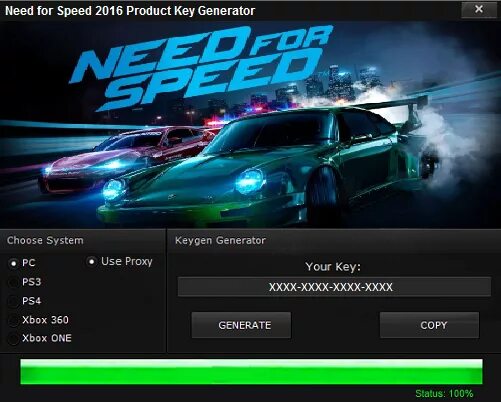Click the Keygen Generator heading
This screenshot has height=402, width=501.
220,240
